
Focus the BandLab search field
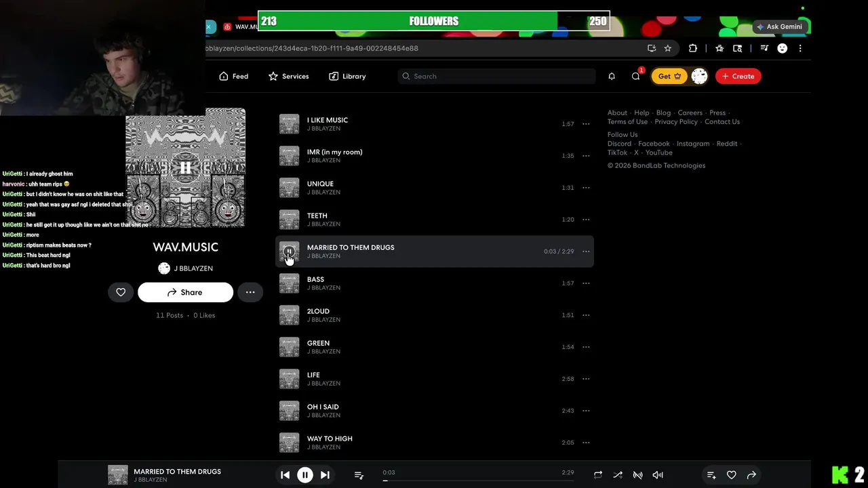496,76
